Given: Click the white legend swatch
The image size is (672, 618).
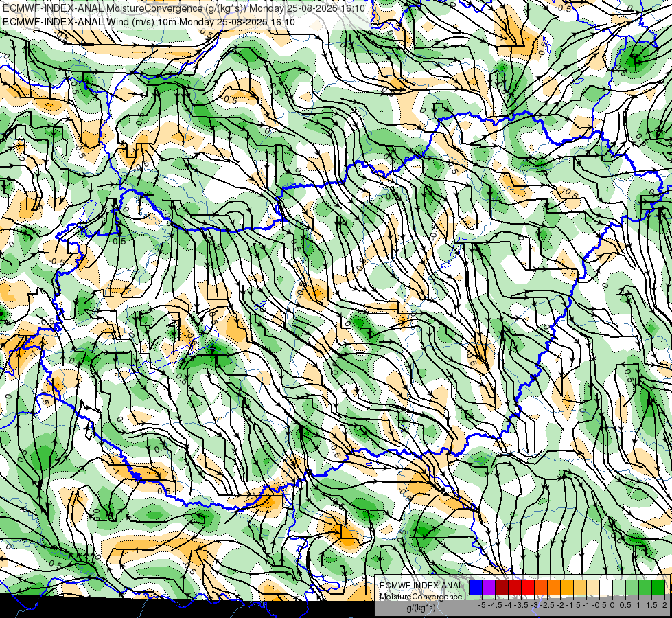Looking at the screenshot, I should pyautogui.click(x=606, y=587).
